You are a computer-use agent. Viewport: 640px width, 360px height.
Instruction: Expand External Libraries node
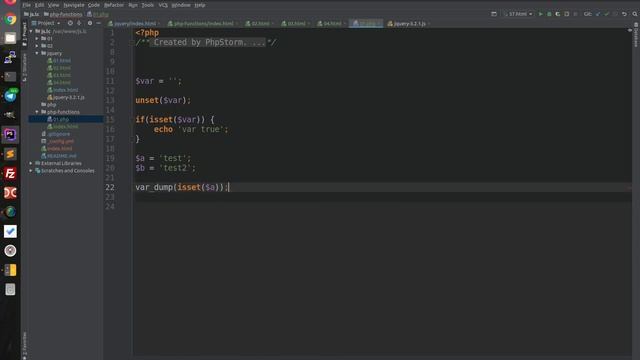(31, 163)
